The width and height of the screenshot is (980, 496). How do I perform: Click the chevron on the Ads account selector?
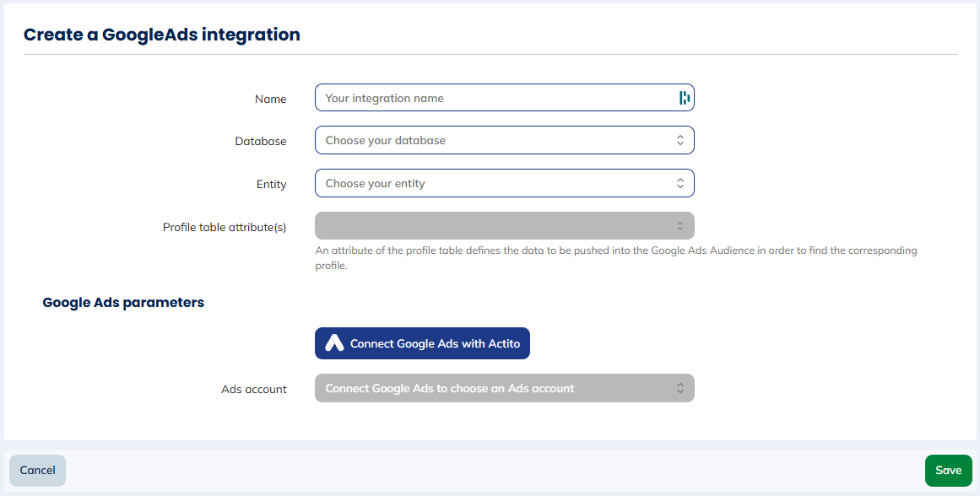click(680, 388)
